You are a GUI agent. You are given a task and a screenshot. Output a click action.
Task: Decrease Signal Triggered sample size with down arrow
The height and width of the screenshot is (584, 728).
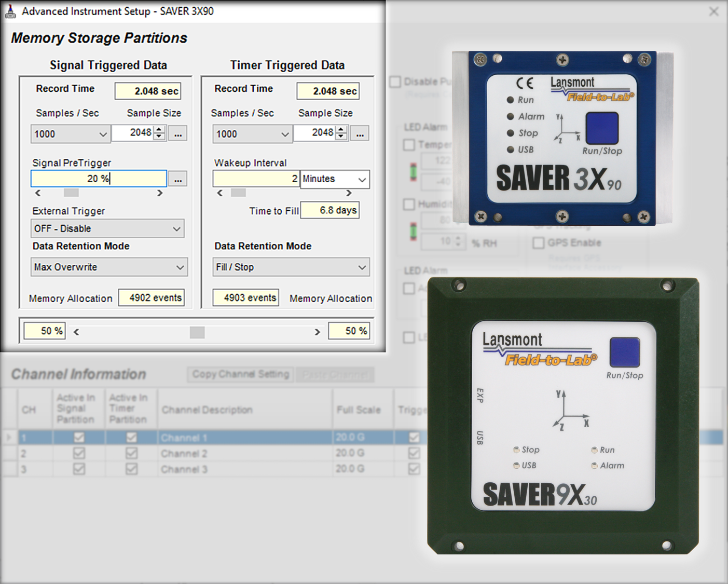click(160, 137)
